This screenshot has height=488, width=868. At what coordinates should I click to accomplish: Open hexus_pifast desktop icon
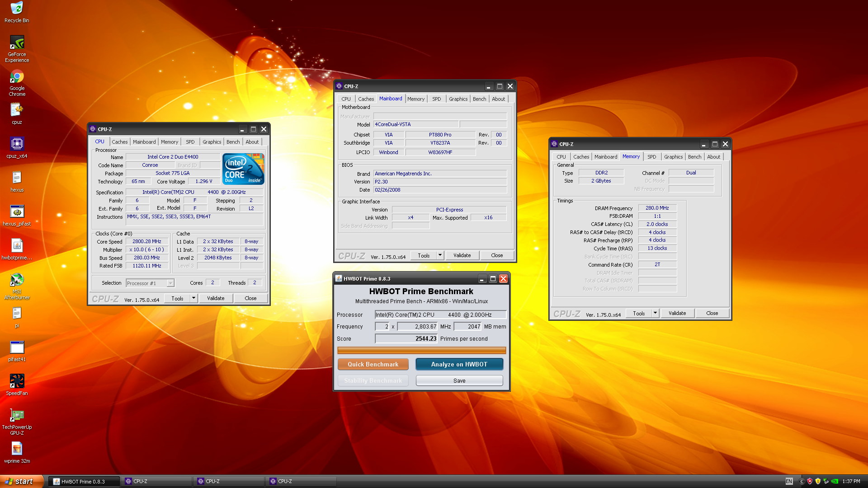(x=17, y=215)
